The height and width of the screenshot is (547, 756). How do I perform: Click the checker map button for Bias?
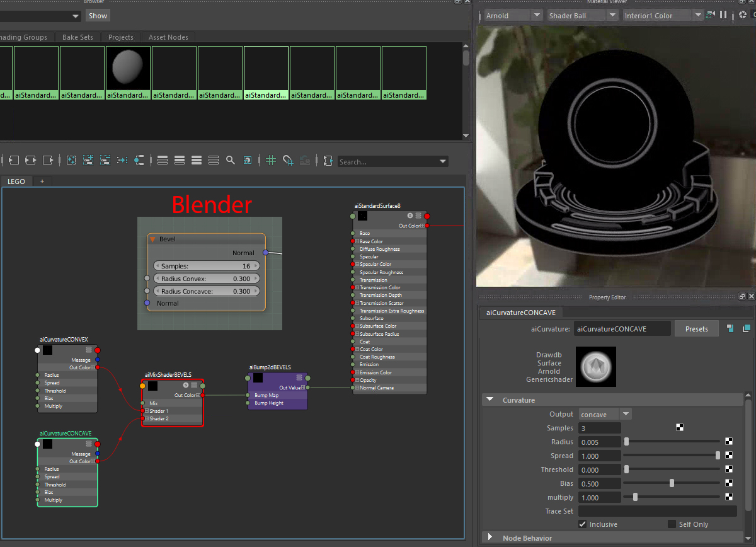(x=729, y=483)
